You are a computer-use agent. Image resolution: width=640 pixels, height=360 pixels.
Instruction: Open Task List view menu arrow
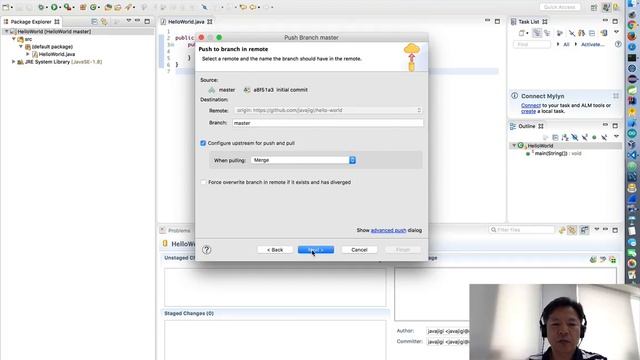click(616, 32)
